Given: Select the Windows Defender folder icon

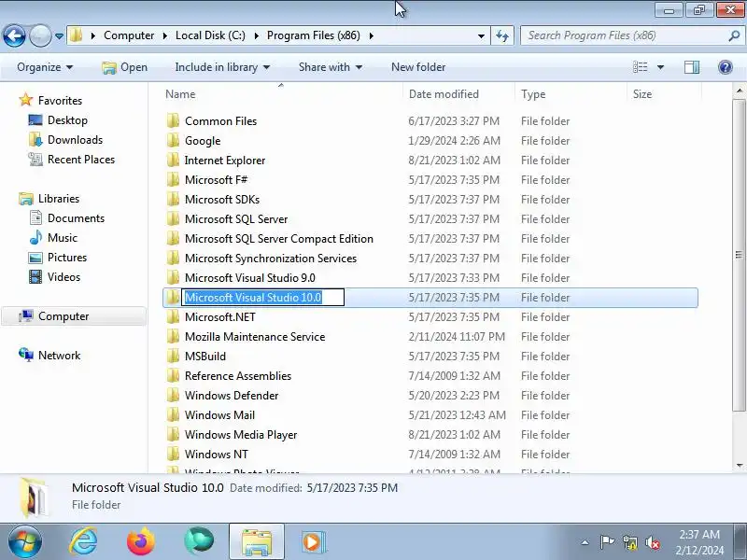Looking at the screenshot, I should coord(174,395).
